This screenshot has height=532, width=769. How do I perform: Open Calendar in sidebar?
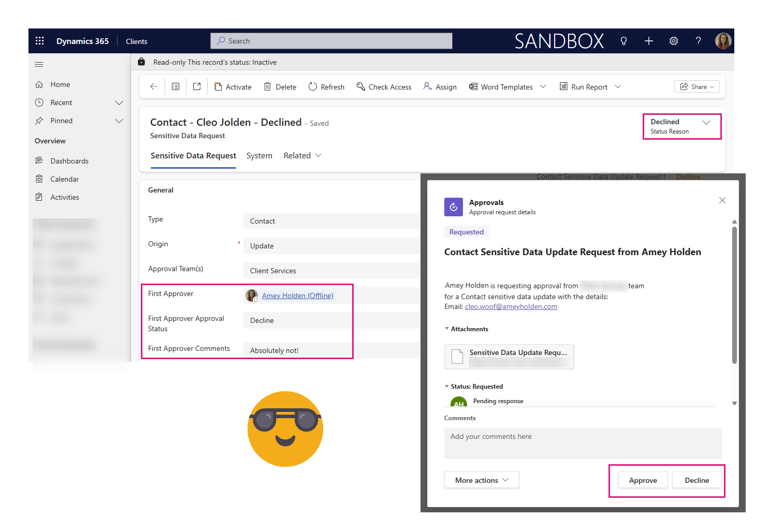65,179
